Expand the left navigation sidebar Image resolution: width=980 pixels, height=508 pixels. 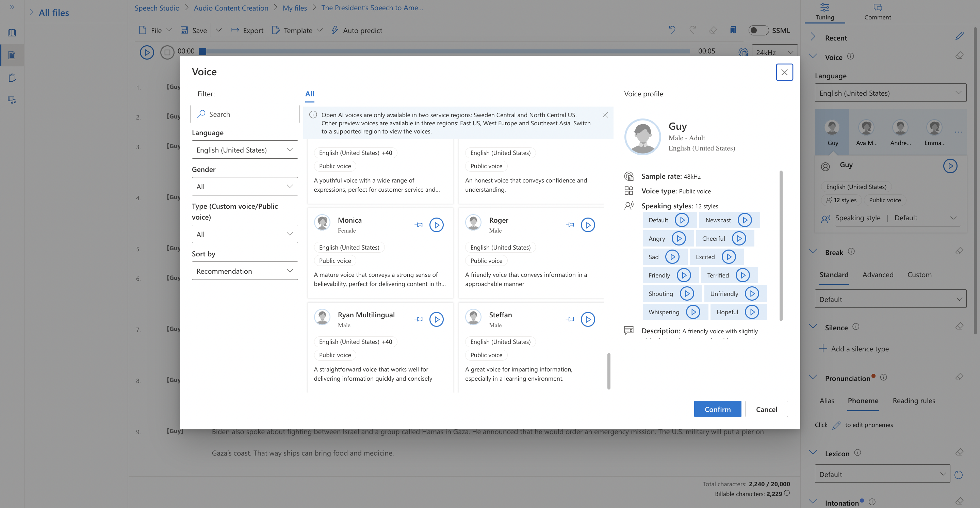tap(12, 7)
